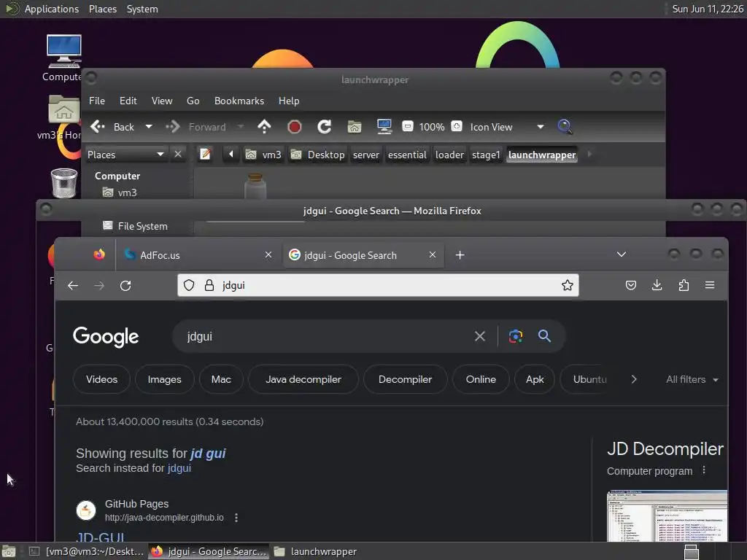
Task: Open the File menu in file manager
Action: click(97, 101)
